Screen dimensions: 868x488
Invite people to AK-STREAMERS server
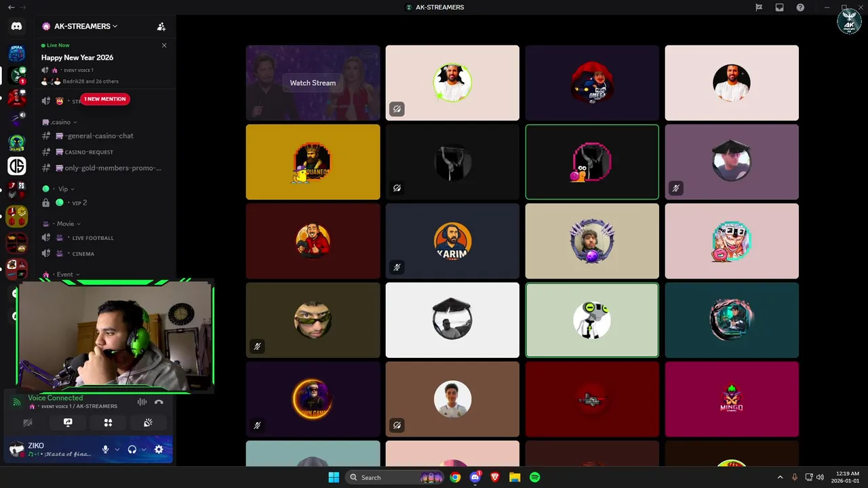[x=161, y=26]
